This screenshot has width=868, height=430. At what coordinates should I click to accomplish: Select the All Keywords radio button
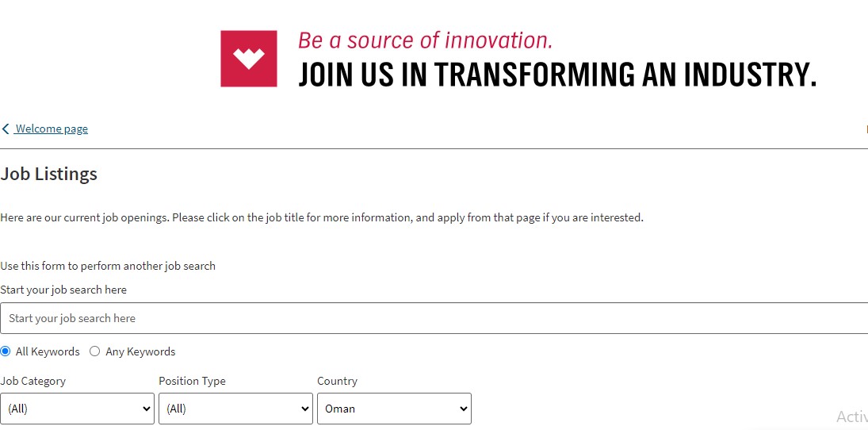(x=5, y=351)
